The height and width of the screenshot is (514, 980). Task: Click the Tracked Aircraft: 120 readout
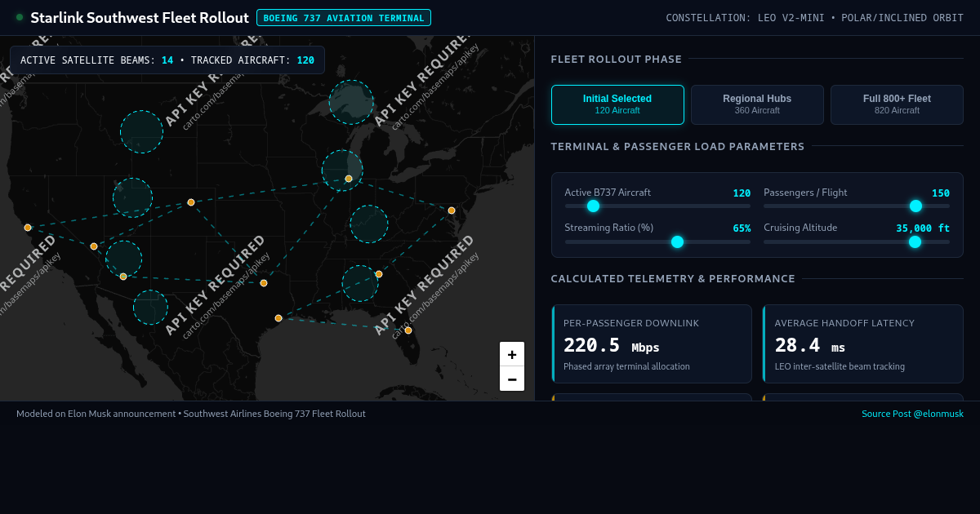tap(252, 60)
